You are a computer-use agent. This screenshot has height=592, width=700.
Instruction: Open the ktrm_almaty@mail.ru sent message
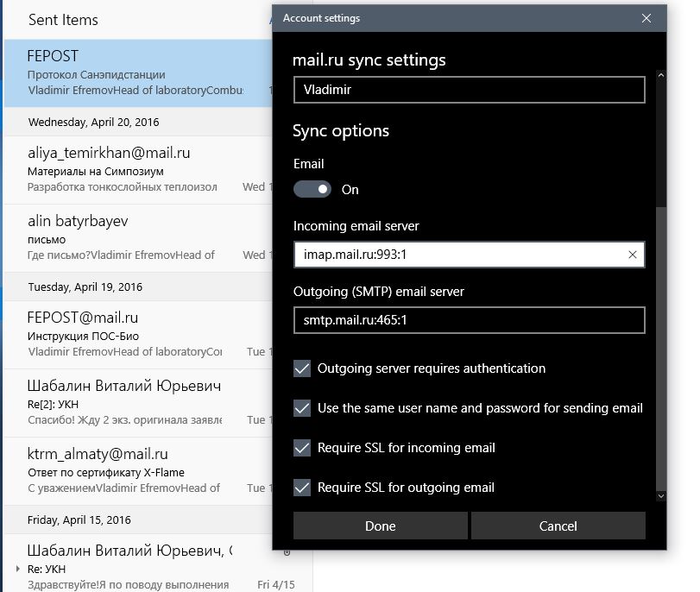point(138,470)
